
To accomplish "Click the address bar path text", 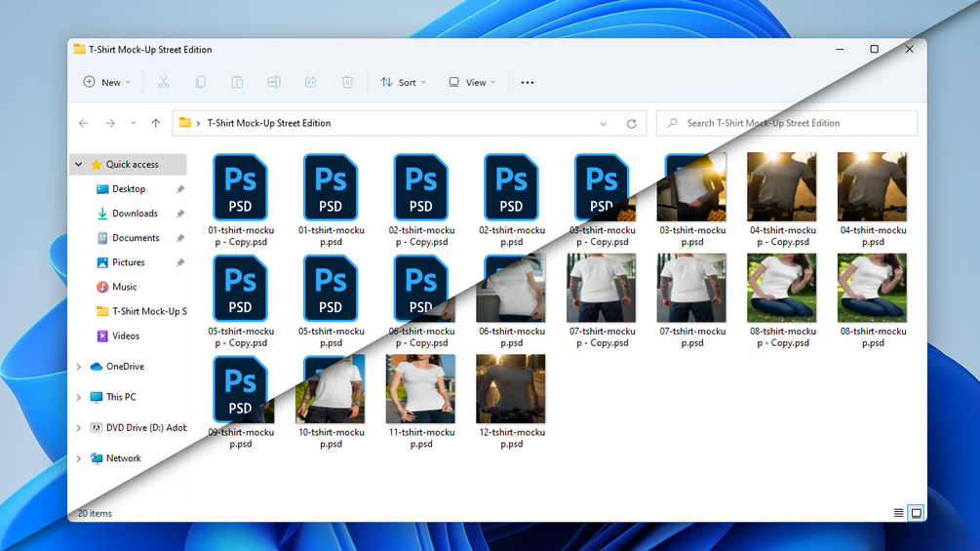I will (269, 123).
